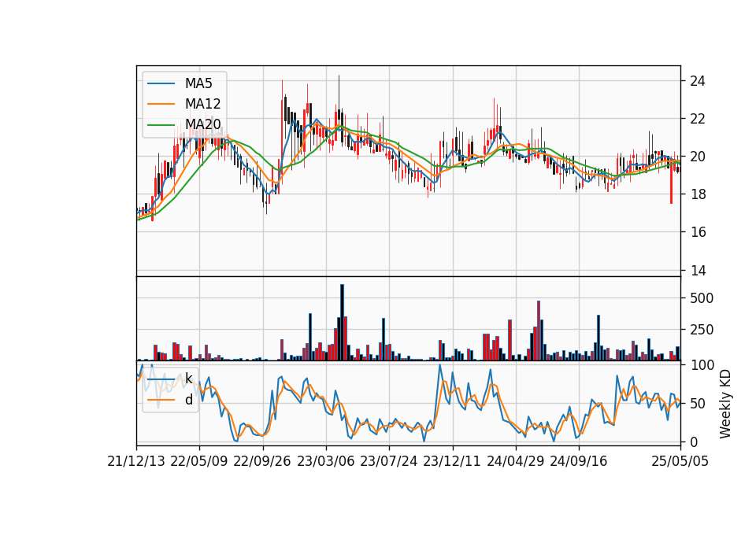Click the MA12 legend entry
Image resolution: width=756 pixels, height=543 pixels.
(x=183, y=104)
